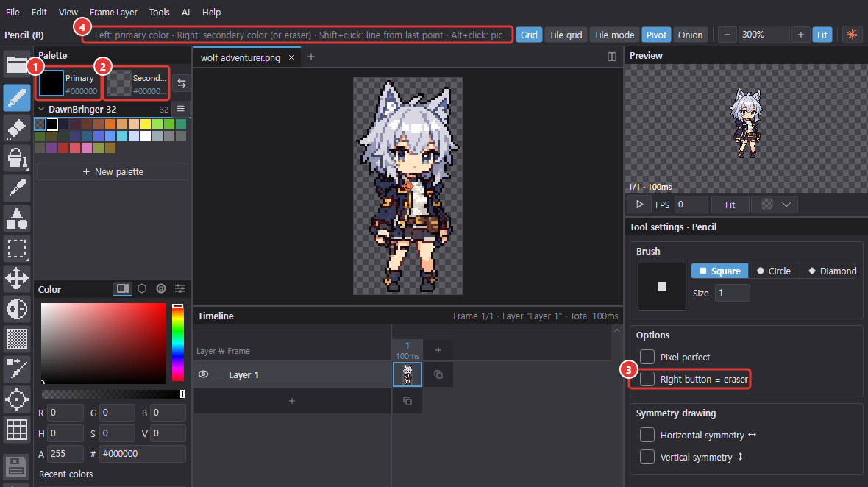
Task: Toggle the Tile grid display
Action: [x=566, y=35]
